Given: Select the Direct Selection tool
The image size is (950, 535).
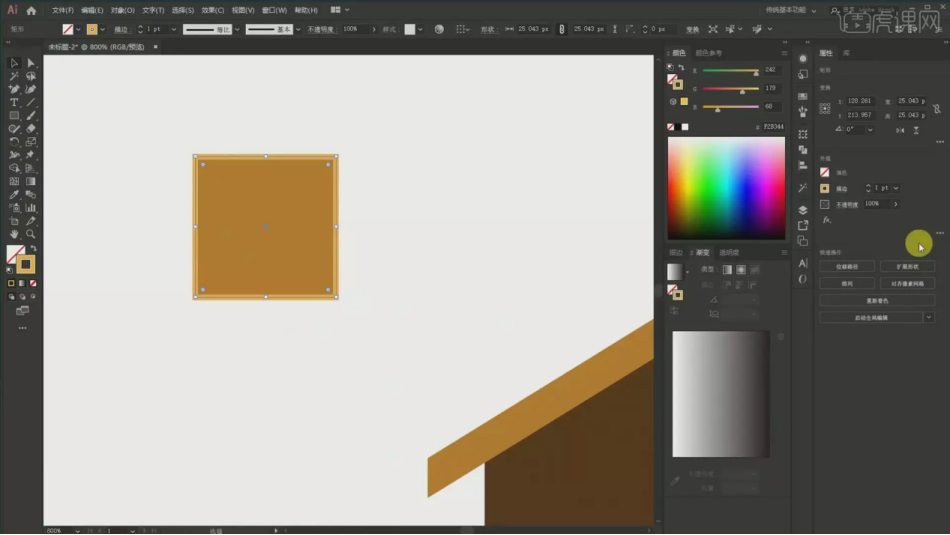Looking at the screenshot, I should [31, 63].
